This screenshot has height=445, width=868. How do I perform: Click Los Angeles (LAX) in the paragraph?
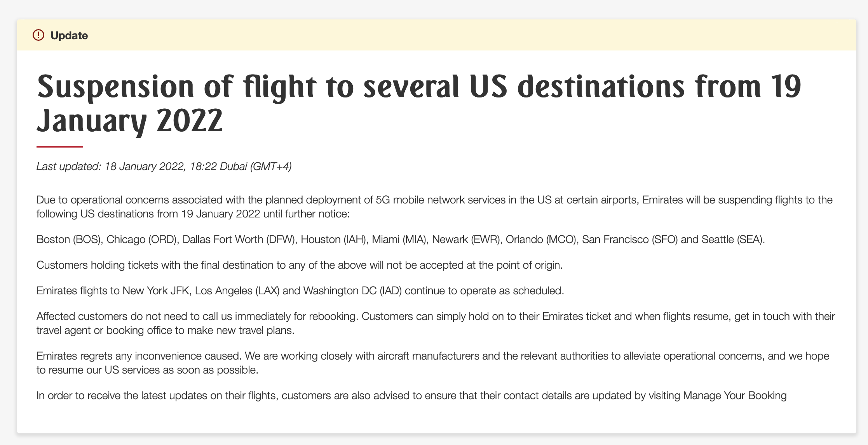click(x=237, y=291)
